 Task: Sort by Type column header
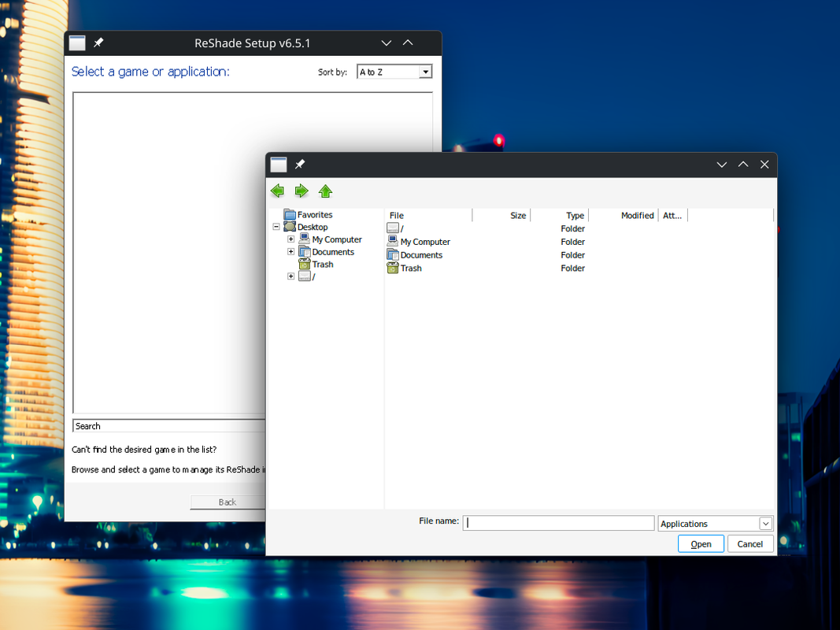point(559,215)
